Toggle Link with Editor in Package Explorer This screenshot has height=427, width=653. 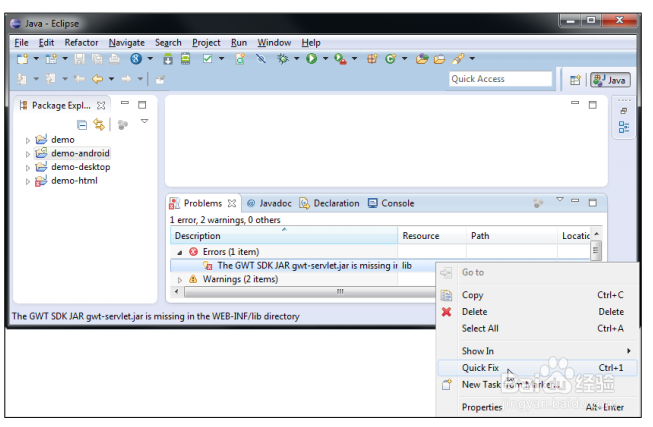click(99, 124)
